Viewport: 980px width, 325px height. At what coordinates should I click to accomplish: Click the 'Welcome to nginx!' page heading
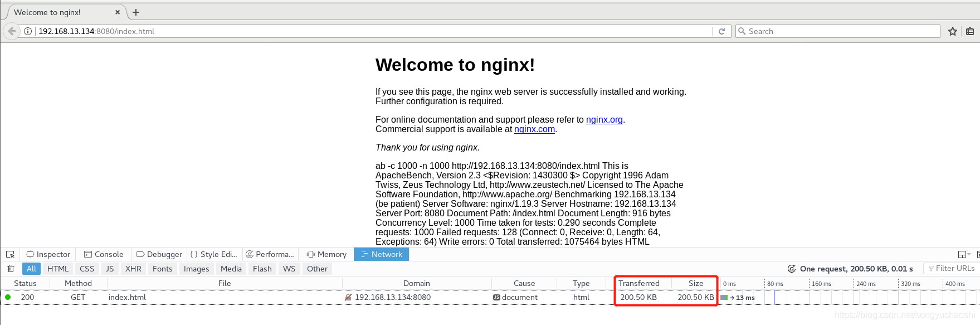click(x=455, y=65)
